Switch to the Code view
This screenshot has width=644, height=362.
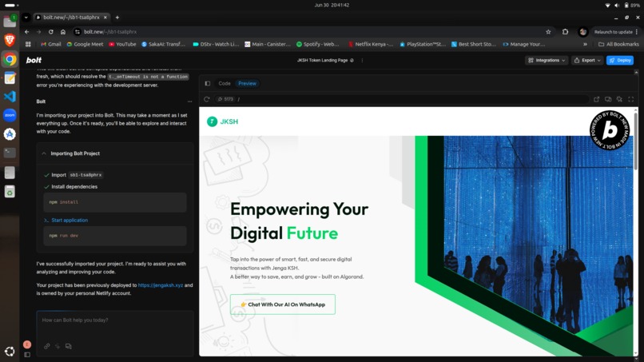coord(225,83)
